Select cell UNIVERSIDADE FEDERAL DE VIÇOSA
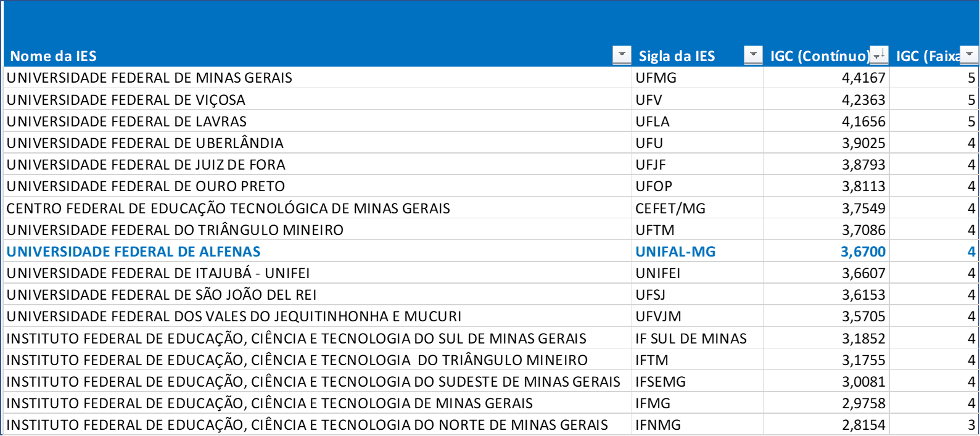The image size is (980, 436). tap(318, 99)
